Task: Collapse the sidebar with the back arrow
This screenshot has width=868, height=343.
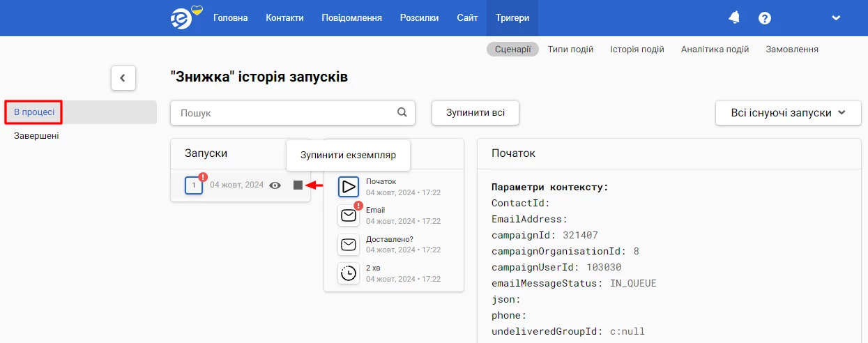Action: tap(123, 78)
